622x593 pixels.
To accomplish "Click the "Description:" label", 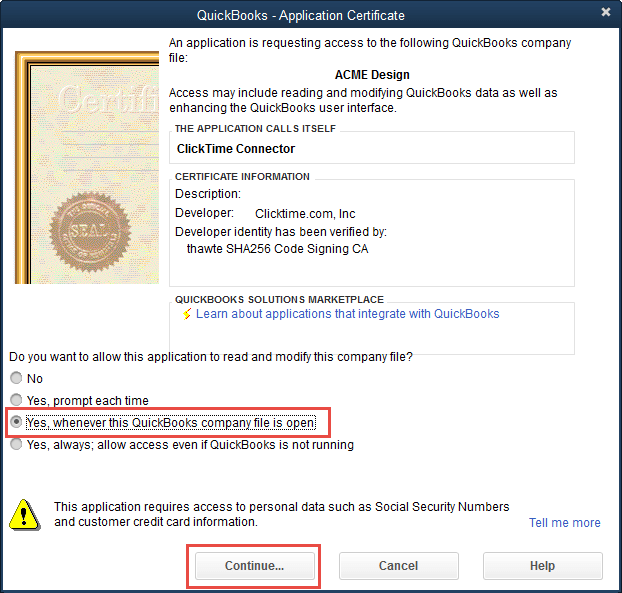I will (207, 194).
